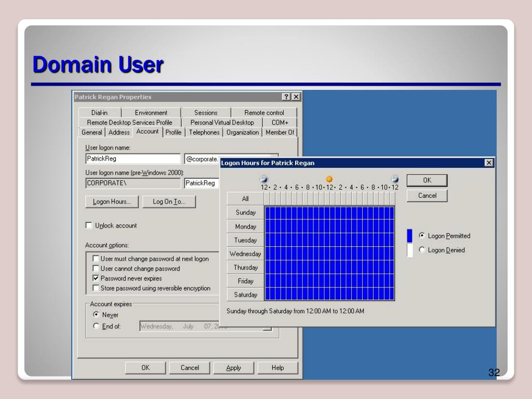The image size is (532, 399).
Task: Open the Remote control tab
Action: coord(264,113)
